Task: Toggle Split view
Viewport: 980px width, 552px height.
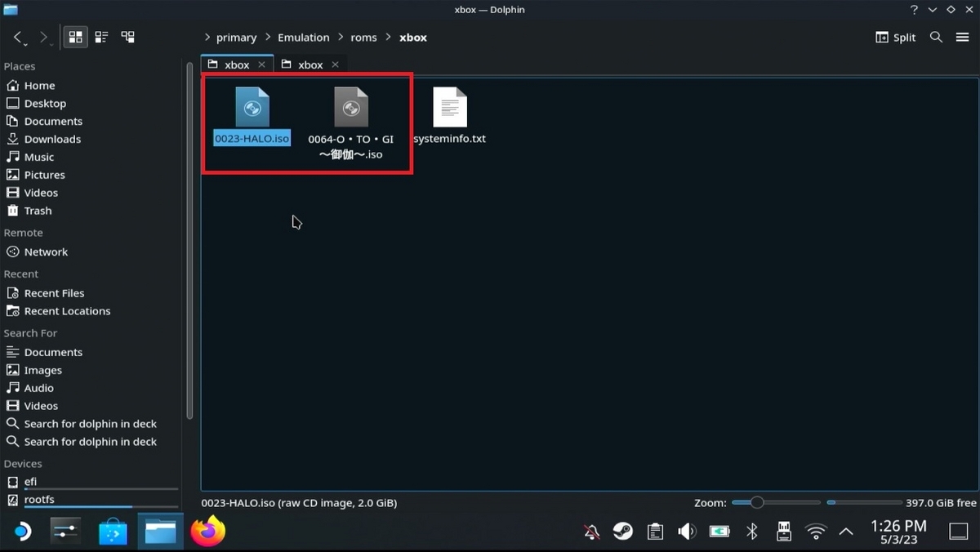Action: click(x=896, y=38)
